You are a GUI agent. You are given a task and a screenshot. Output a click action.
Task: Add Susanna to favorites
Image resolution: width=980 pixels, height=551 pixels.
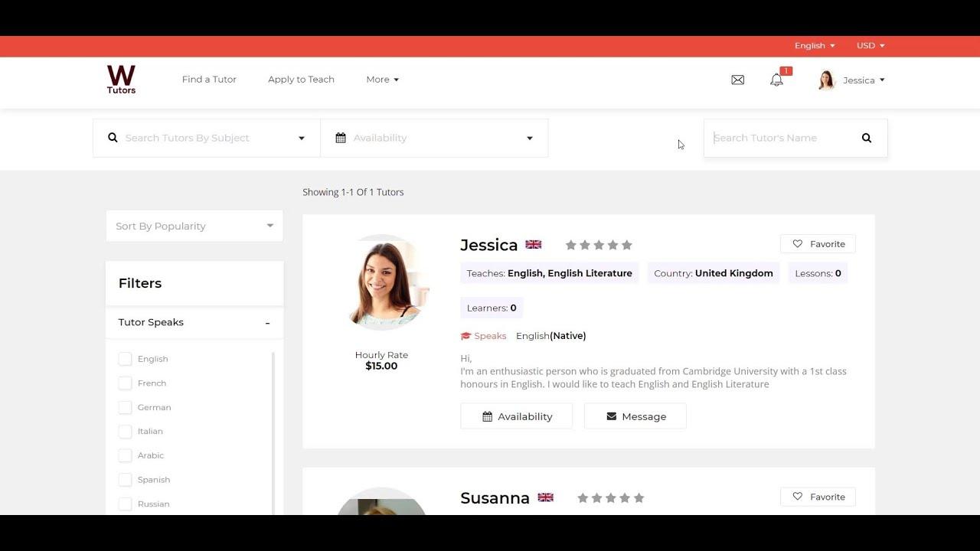point(818,497)
